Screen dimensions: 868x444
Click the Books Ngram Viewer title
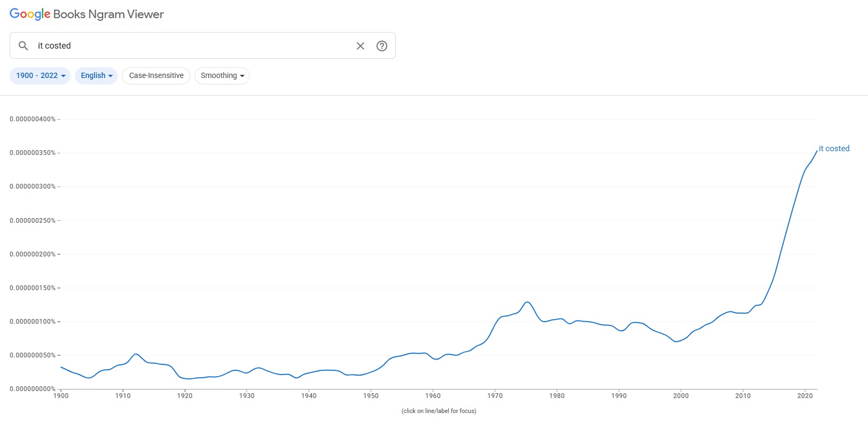click(109, 14)
